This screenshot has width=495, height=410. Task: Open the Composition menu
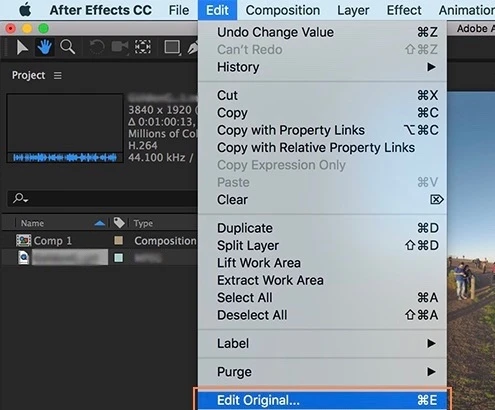283,10
